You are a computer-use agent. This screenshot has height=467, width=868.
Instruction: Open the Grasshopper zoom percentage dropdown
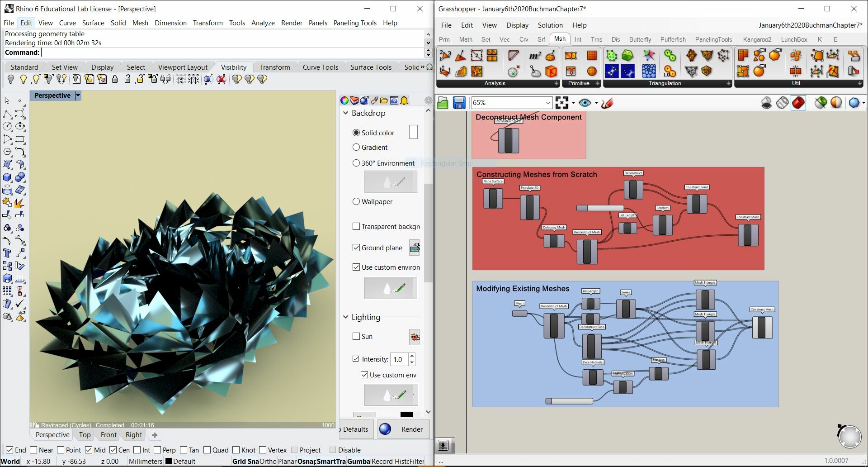pyautogui.click(x=547, y=103)
